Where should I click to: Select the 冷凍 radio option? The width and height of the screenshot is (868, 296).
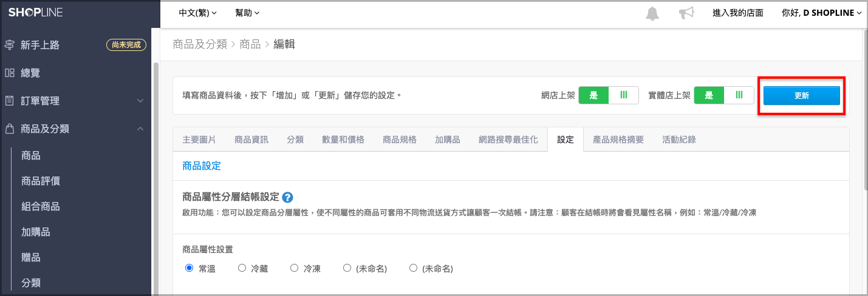294,267
